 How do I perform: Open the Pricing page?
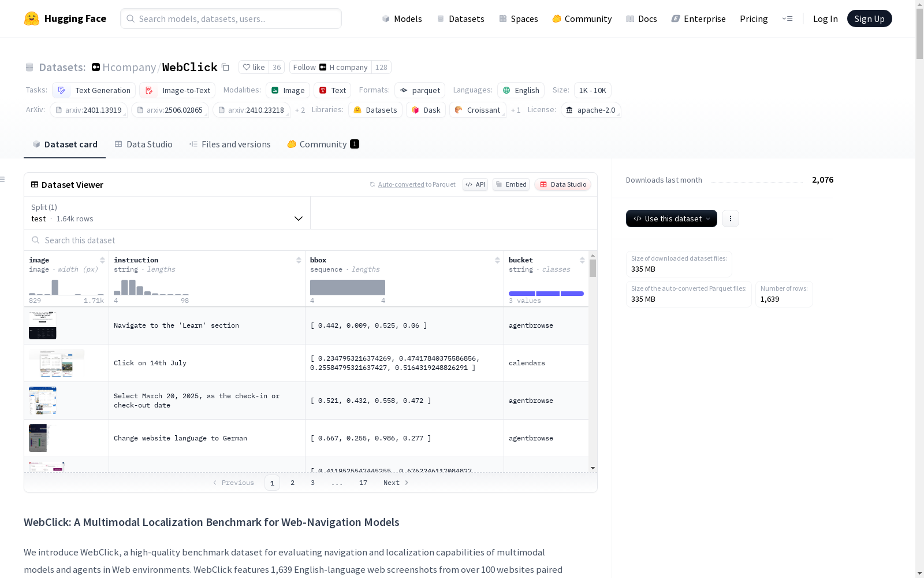tap(754, 18)
